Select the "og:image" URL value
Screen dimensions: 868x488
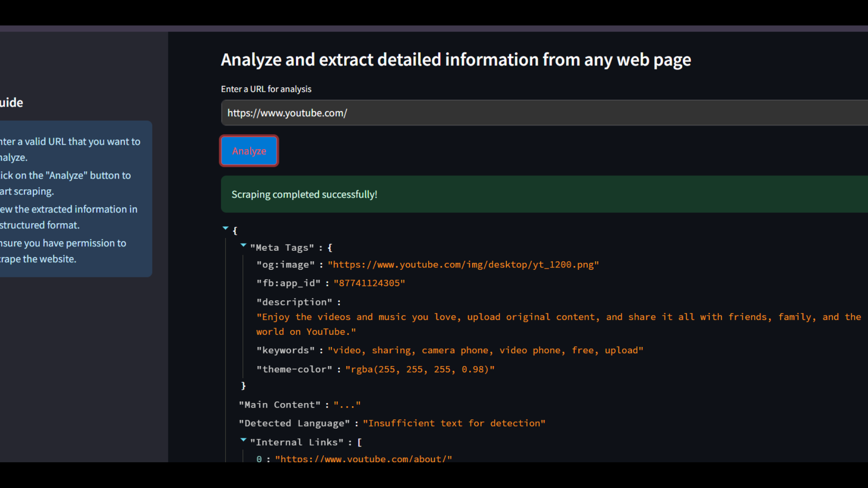(463, 265)
